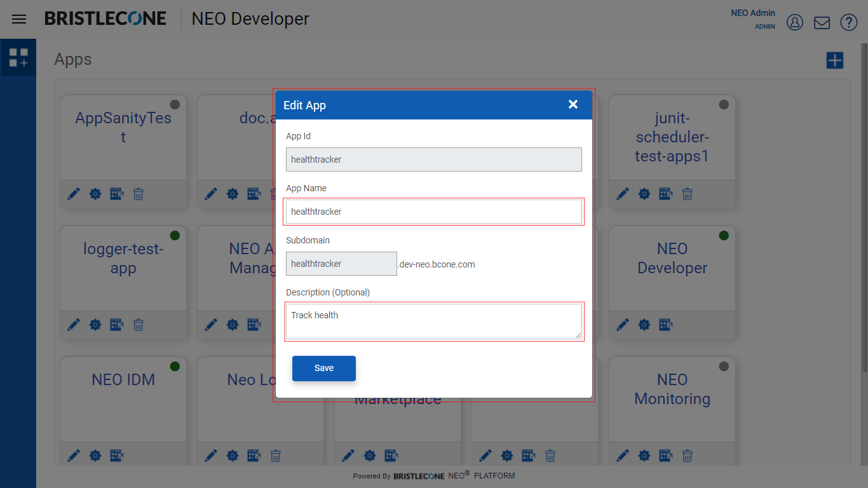Open NEO Developer settings gear icon
Screen dimensions: 868x488
coord(644,325)
